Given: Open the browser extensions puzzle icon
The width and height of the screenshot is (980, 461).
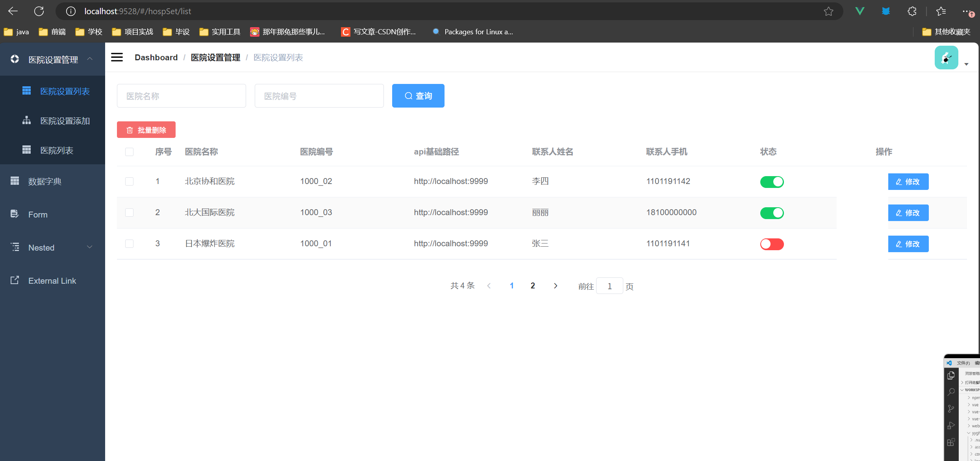Looking at the screenshot, I should (912, 11).
